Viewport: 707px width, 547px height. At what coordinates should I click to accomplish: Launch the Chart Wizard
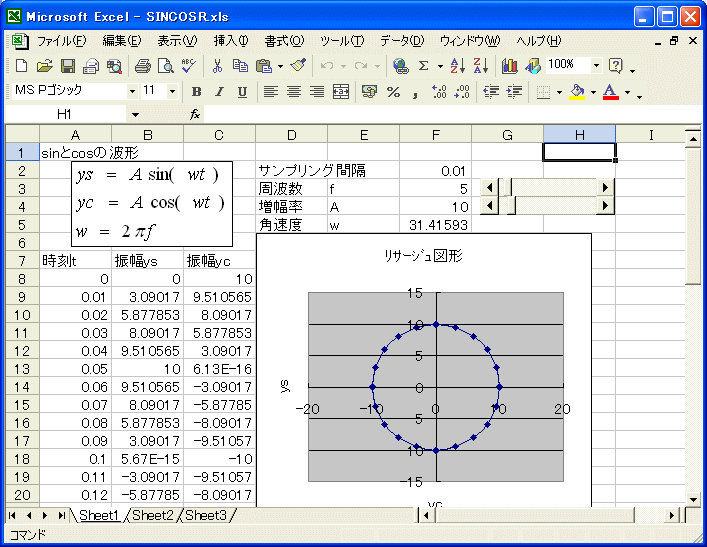point(510,66)
